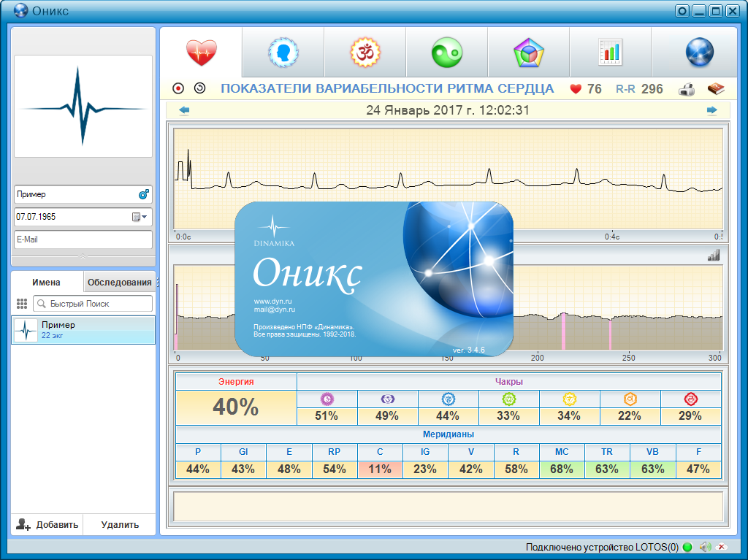This screenshot has width=748, height=560.
Task: Click the E-Mail input field
Action: [x=83, y=239]
